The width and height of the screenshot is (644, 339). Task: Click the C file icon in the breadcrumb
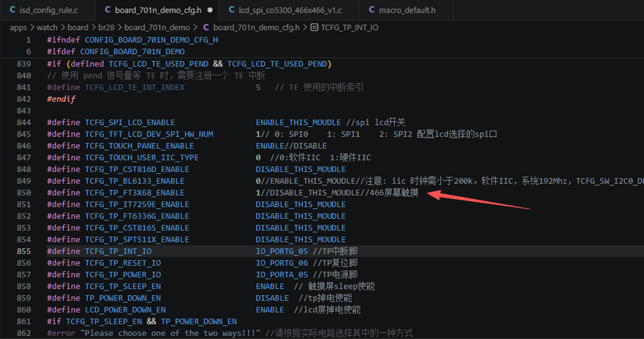(x=207, y=28)
